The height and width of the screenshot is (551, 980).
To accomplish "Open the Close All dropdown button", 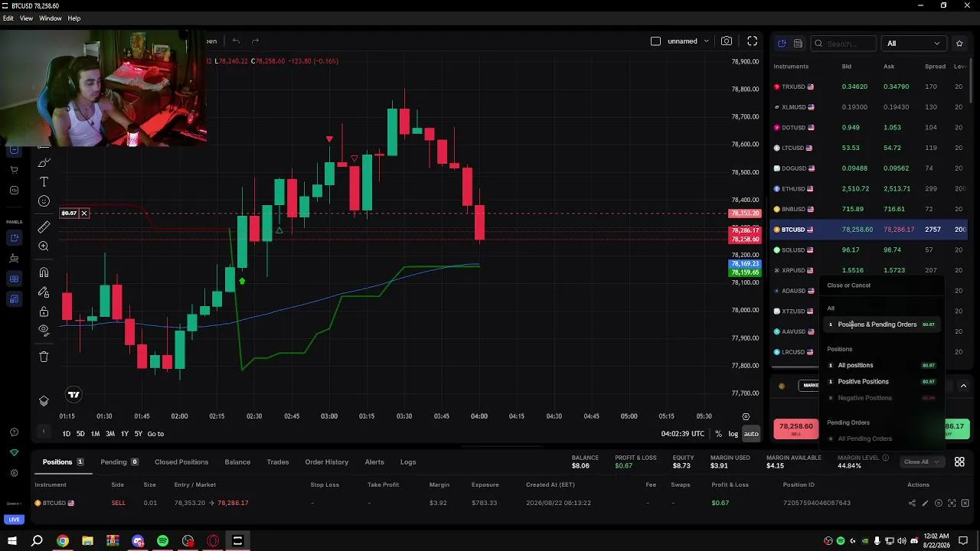I will pyautogui.click(x=922, y=461).
